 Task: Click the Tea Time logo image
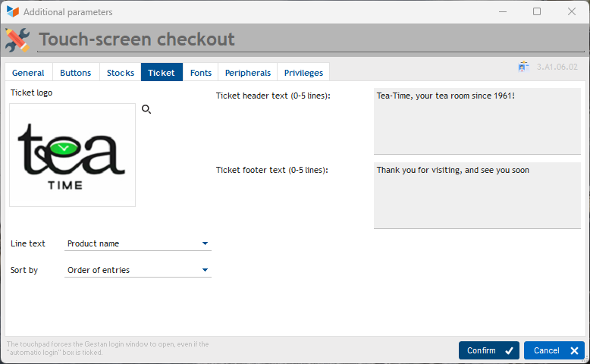point(72,155)
